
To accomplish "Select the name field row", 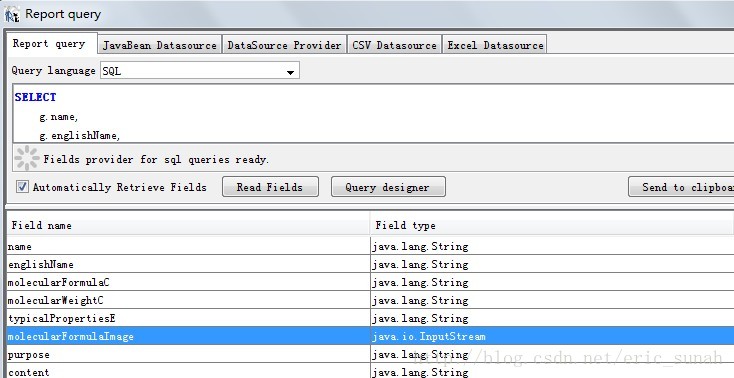I will click(370, 246).
